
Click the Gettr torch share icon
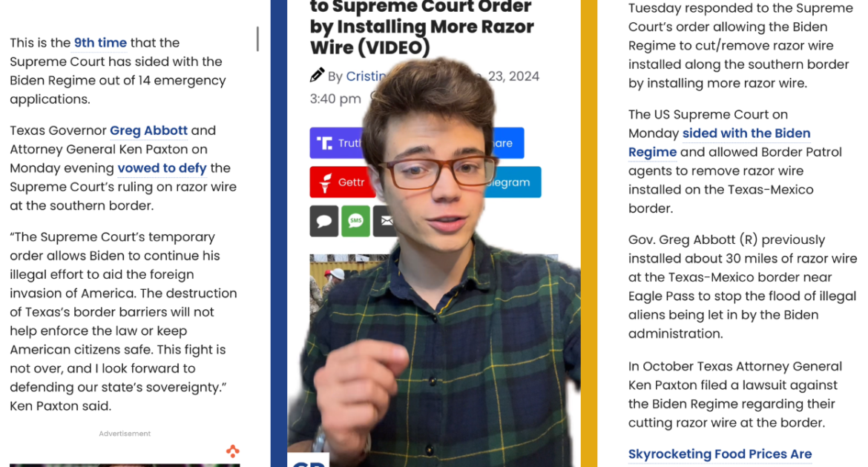pos(326,182)
